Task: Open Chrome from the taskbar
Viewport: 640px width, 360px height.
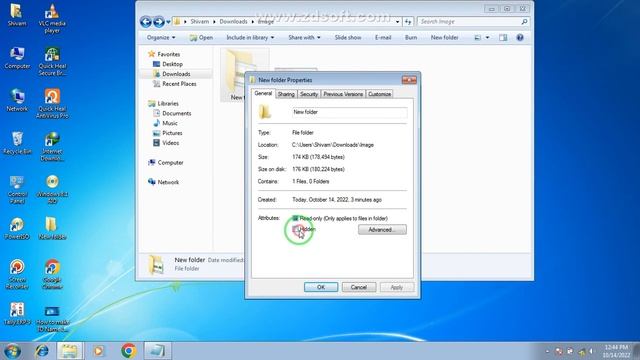Action: click(129, 351)
